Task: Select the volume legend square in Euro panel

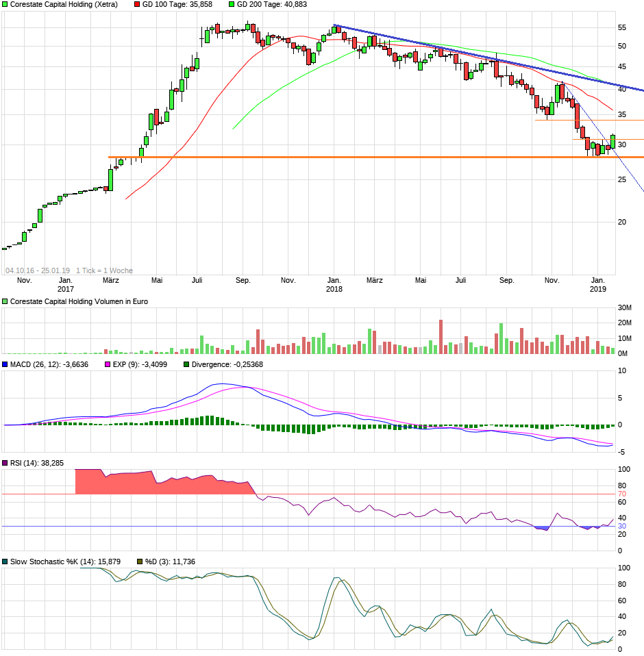Action: 5,300
